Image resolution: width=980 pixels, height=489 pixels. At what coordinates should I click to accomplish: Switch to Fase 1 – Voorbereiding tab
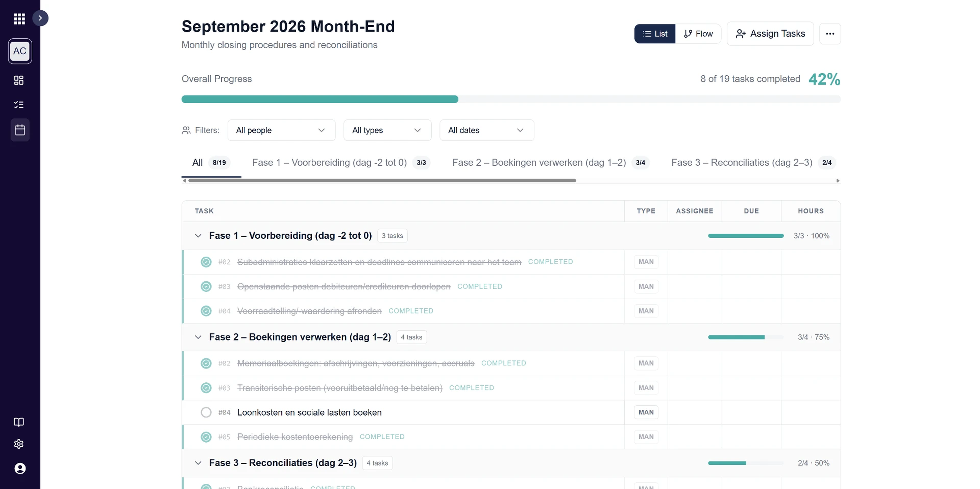341,163
